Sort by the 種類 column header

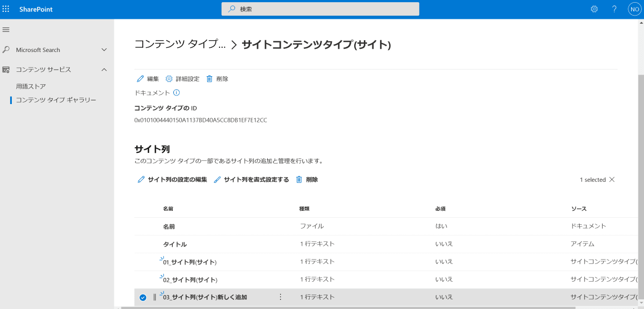pyautogui.click(x=304, y=208)
